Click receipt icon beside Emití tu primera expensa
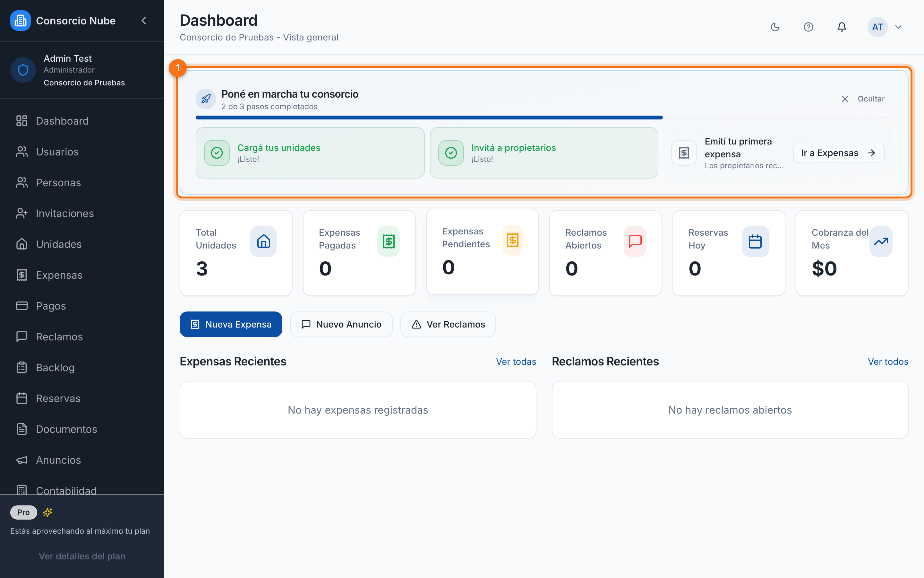This screenshot has width=924, height=578. coord(684,153)
